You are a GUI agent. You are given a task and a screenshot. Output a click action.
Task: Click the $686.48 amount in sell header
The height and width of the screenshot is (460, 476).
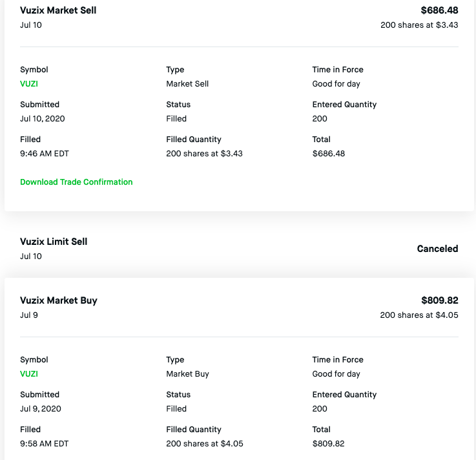tap(439, 10)
